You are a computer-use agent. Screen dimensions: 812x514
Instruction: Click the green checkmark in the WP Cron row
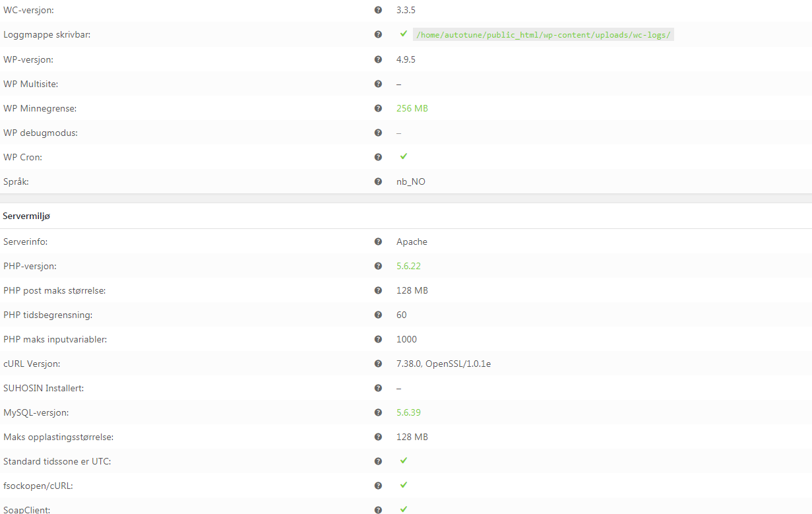click(x=404, y=156)
